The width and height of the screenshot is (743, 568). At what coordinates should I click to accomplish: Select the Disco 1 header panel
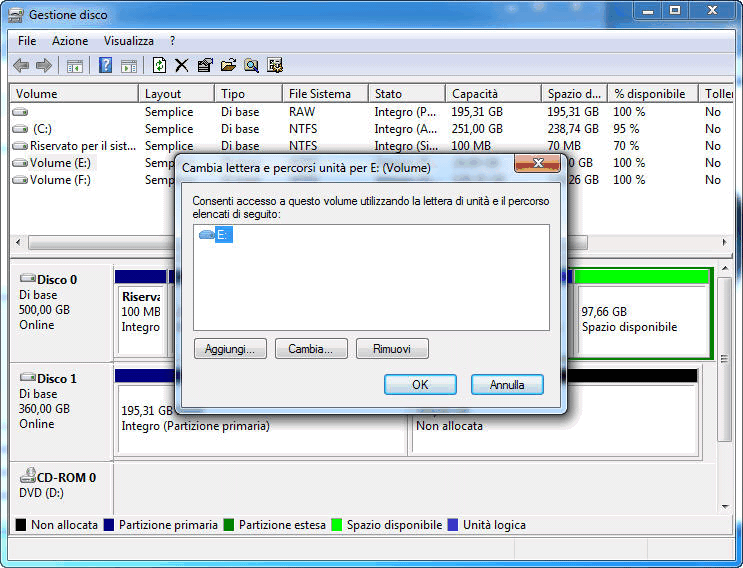pyautogui.click(x=61, y=412)
